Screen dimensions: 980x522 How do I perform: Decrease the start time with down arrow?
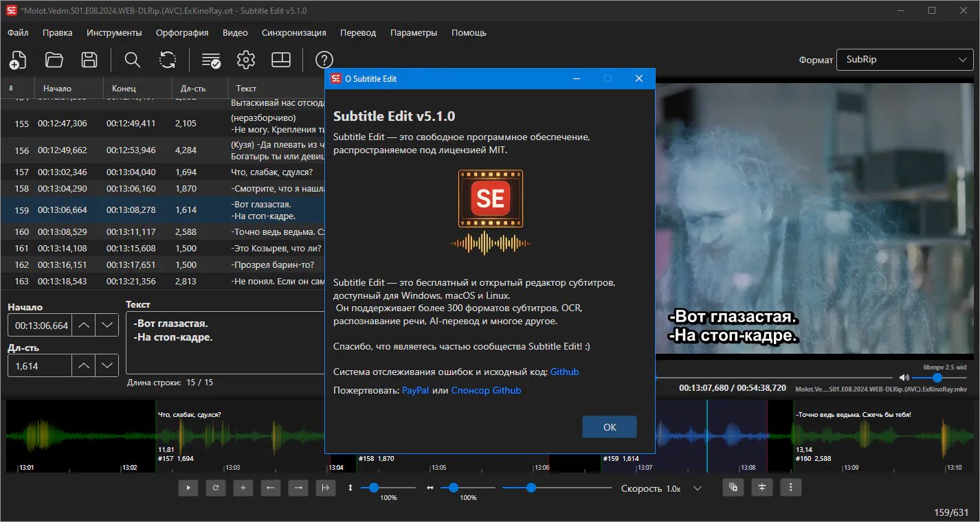click(107, 326)
